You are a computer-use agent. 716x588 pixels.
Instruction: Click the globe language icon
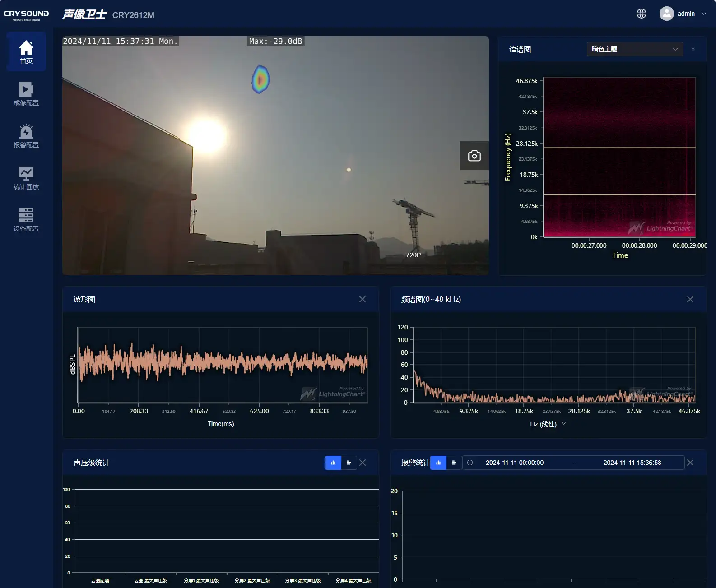[641, 14]
